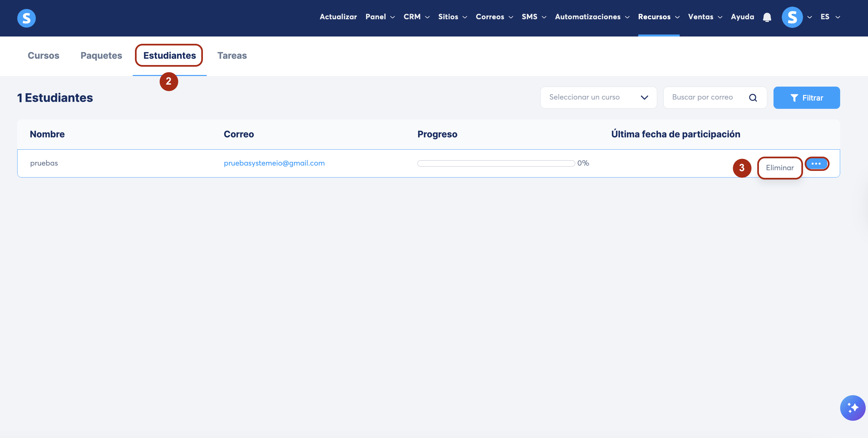Screen dimensions: 868x438
Task: Click the Systeme logo at top-left
Action: tap(26, 18)
